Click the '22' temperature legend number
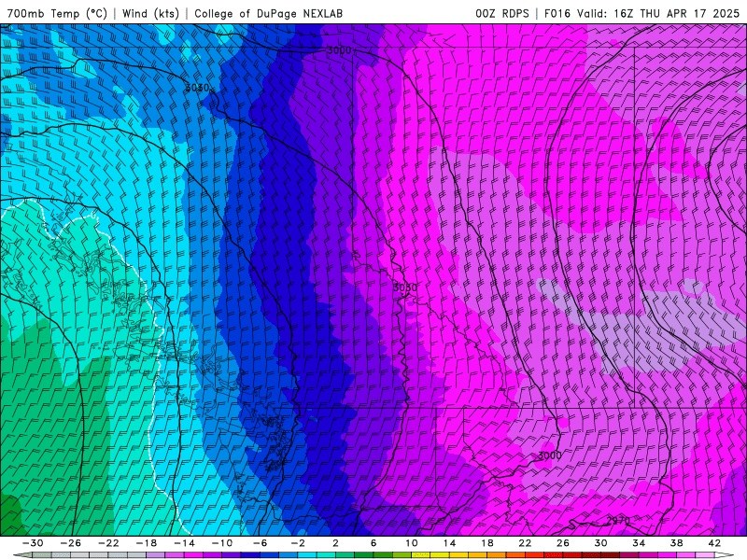The width and height of the screenshot is (747, 560). click(525, 543)
